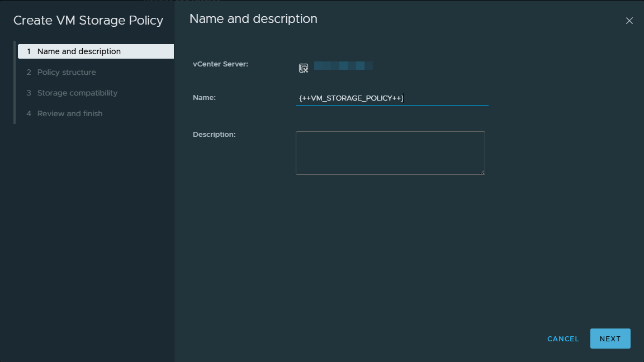This screenshot has height=362, width=644.
Task: Click the blue underline below the Name field
Action: click(391, 105)
